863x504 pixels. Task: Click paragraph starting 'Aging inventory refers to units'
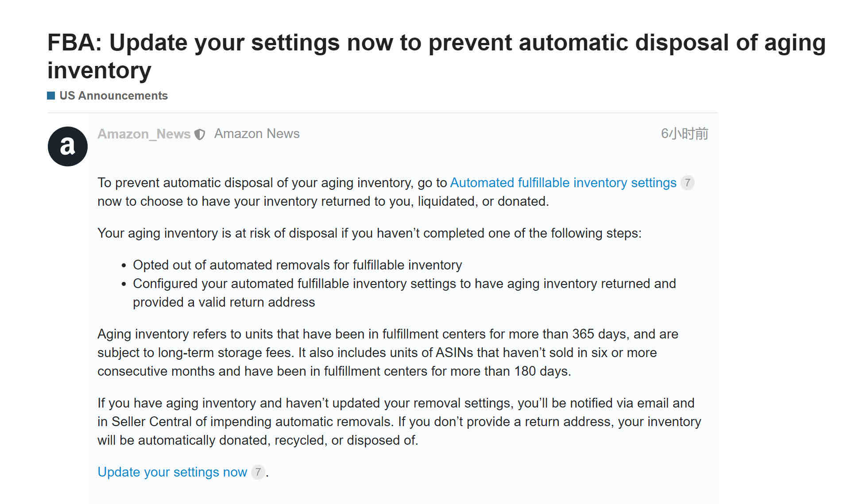point(388,352)
